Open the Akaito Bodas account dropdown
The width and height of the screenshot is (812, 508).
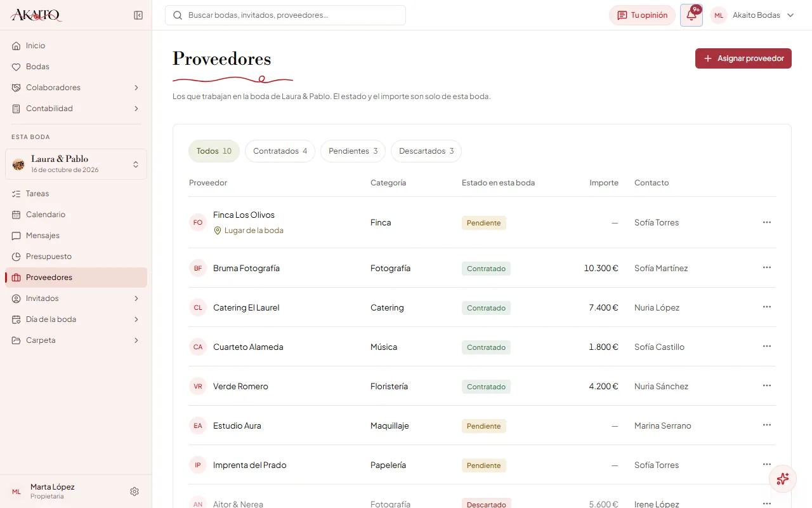753,15
